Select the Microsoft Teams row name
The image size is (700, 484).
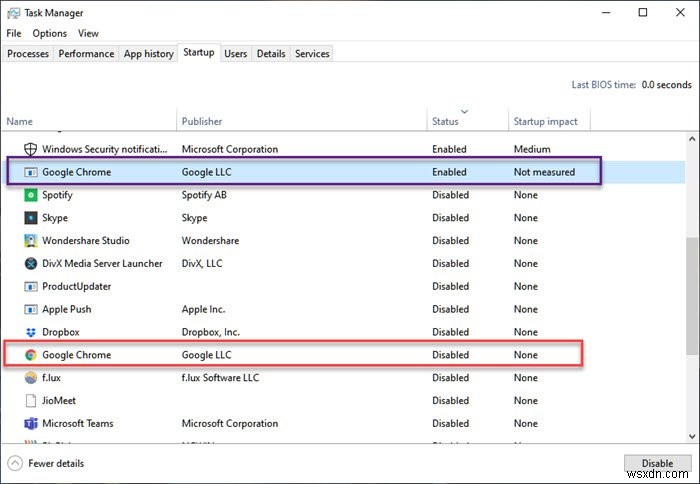(78, 423)
